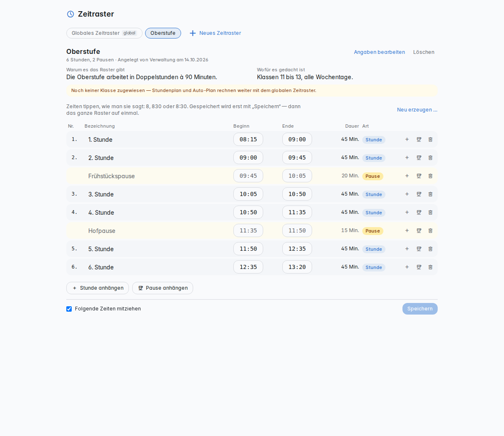Viewport: 504px width, 436px height.
Task: Create a new grid with Neues Zeitraster
Action: point(215,33)
